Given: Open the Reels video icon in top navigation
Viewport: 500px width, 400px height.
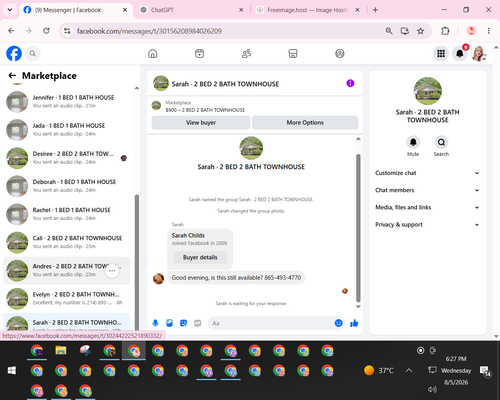Looking at the screenshot, I should (199, 53).
